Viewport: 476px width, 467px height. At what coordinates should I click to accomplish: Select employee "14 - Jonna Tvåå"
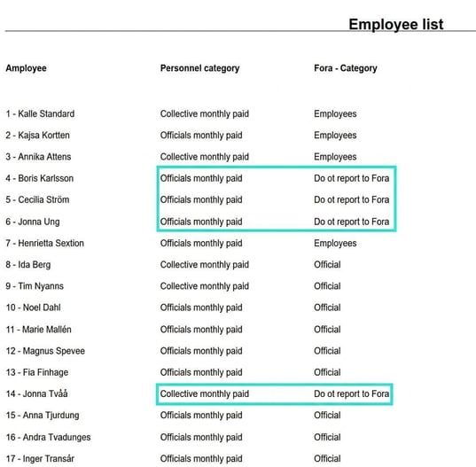[36, 393]
